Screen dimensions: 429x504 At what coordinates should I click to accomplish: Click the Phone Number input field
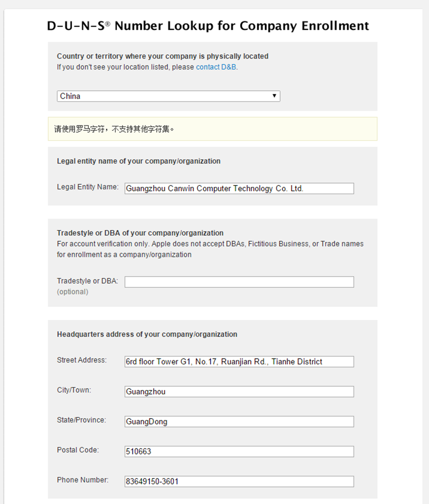point(239,481)
